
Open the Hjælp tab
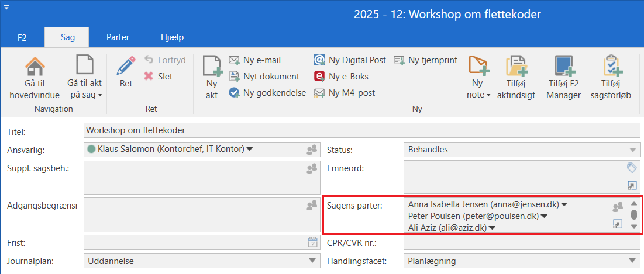(173, 37)
